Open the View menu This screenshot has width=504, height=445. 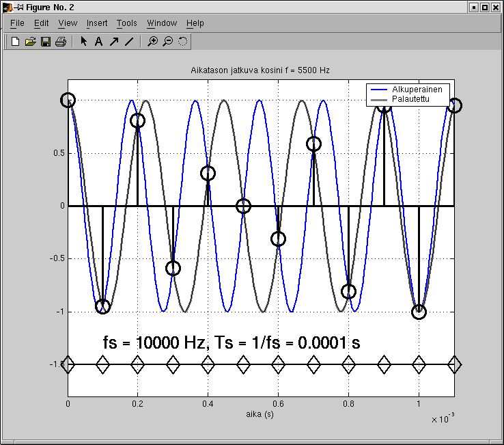[x=68, y=23]
